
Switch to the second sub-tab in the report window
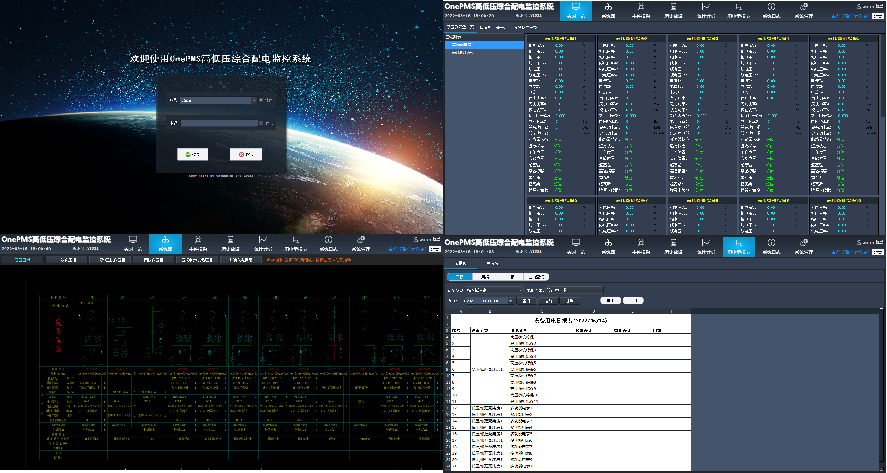coord(492,264)
